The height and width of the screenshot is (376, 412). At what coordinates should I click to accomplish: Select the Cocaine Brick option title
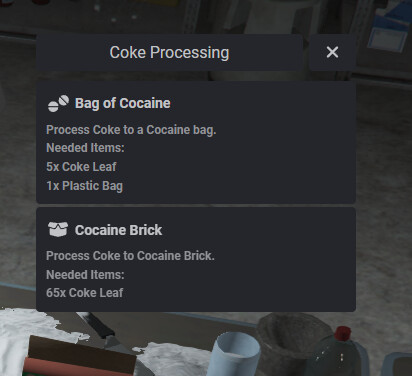[x=118, y=230]
